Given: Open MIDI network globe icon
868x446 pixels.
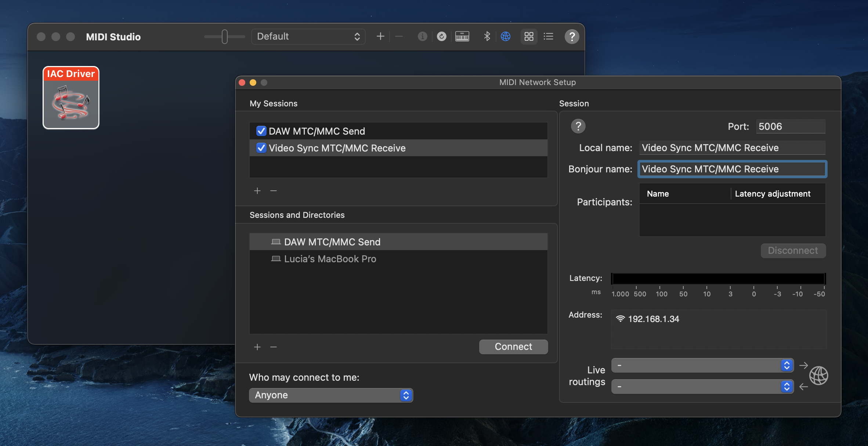Looking at the screenshot, I should coord(506,36).
